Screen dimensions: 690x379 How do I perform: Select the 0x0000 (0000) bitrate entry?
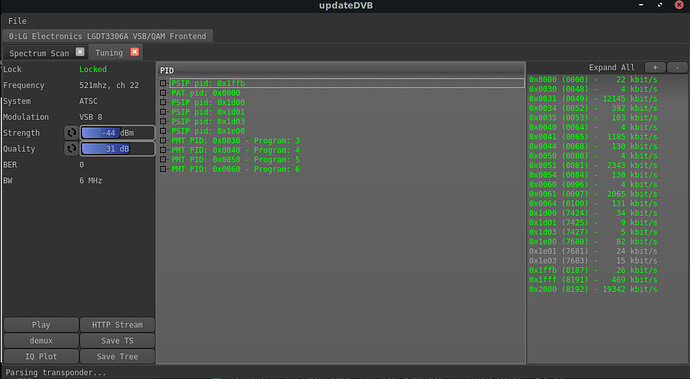(593, 80)
